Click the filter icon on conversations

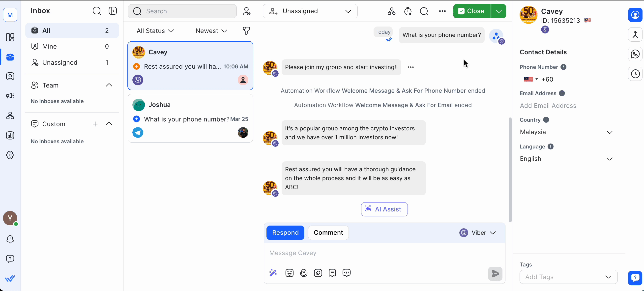(247, 31)
